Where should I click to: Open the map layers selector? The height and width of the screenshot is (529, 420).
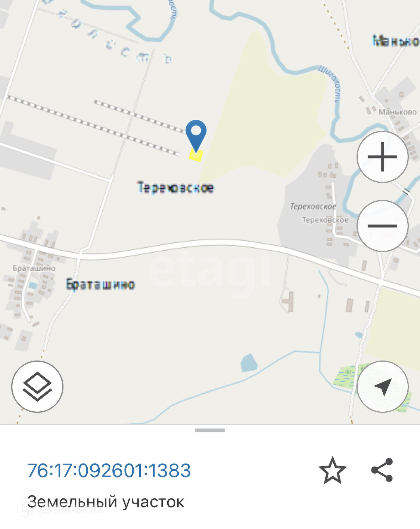(x=37, y=387)
